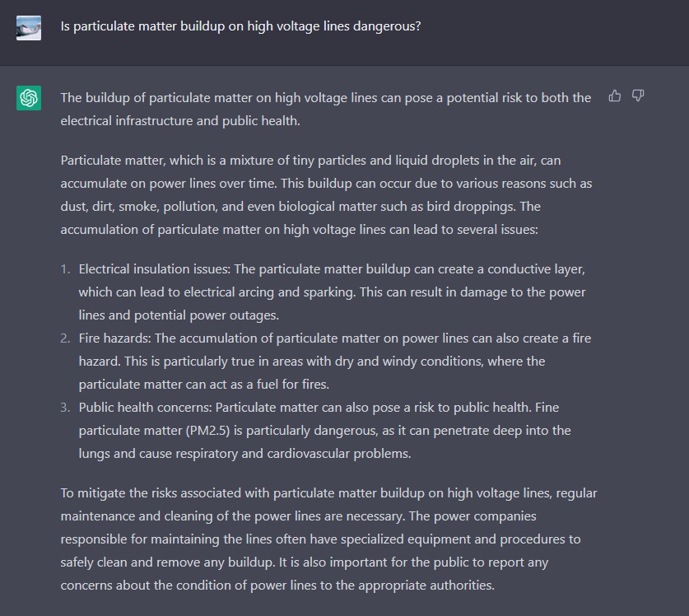Click the user profile picture
689x616 pixels.
point(29,27)
